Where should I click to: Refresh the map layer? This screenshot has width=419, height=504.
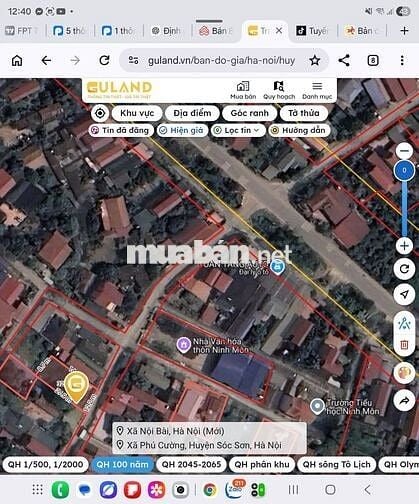pyautogui.click(x=404, y=269)
